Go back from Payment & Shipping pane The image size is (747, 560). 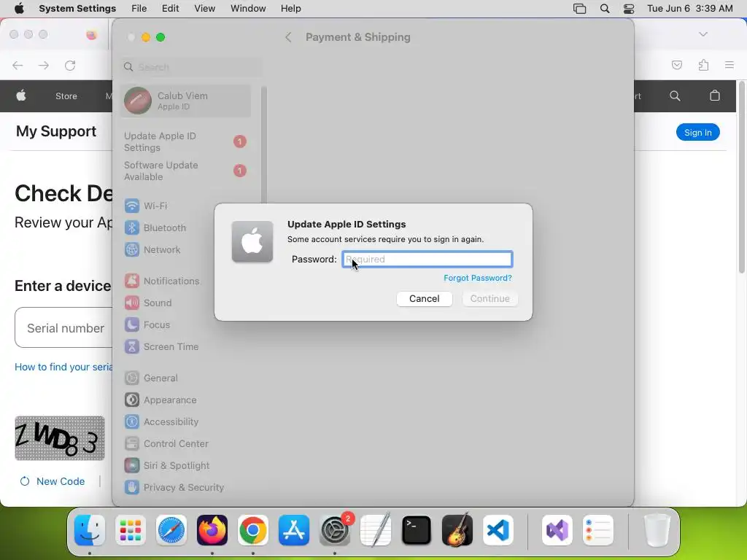point(288,37)
